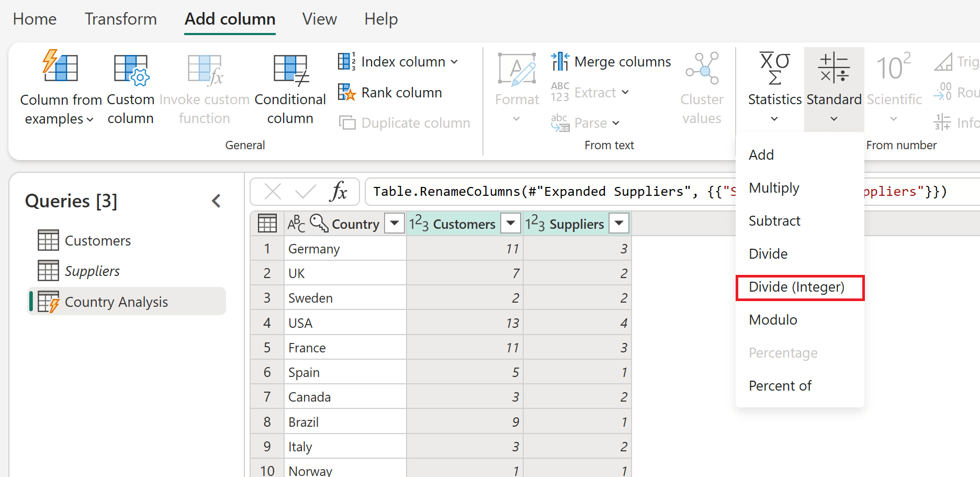Click the Statistics sigma icon

click(774, 68)
